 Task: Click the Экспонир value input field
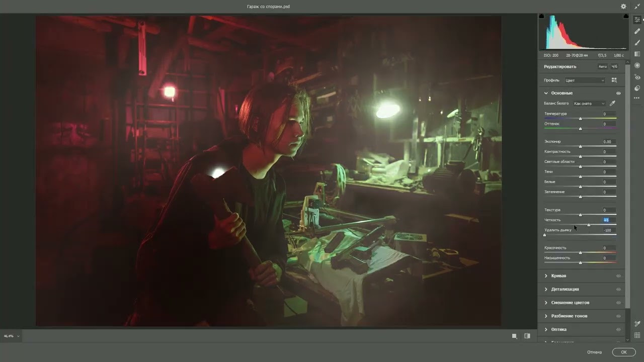coord(607,142)
